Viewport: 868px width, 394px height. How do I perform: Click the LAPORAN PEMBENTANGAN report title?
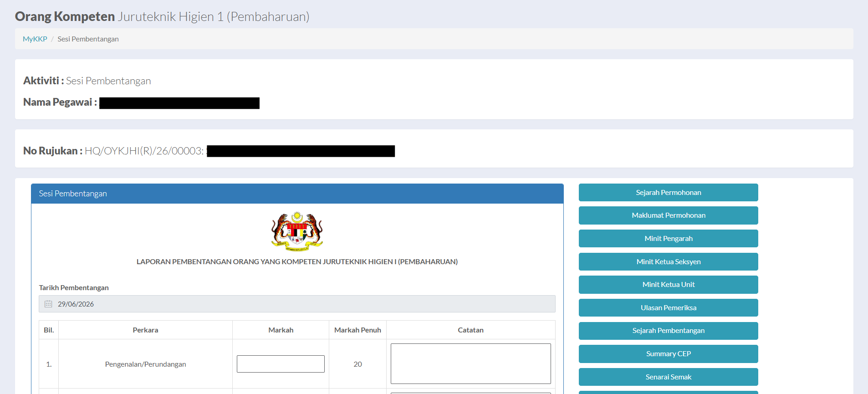pos(297,262)
